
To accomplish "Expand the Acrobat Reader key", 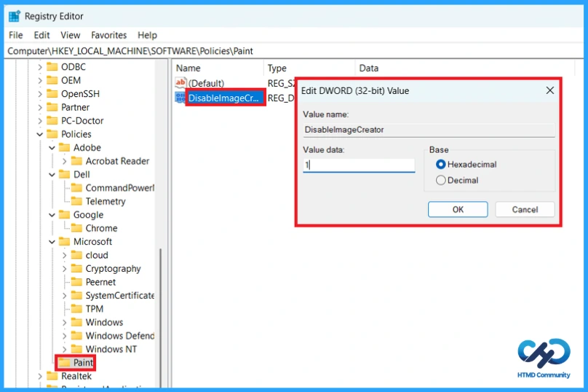I will pyautogui.click(x=64, y=161).
